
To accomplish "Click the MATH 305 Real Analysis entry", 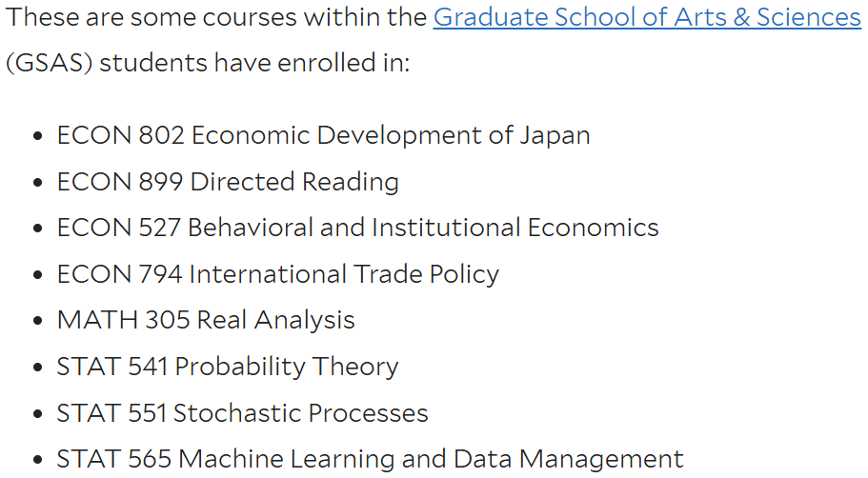I will click(x=206, y=320).
